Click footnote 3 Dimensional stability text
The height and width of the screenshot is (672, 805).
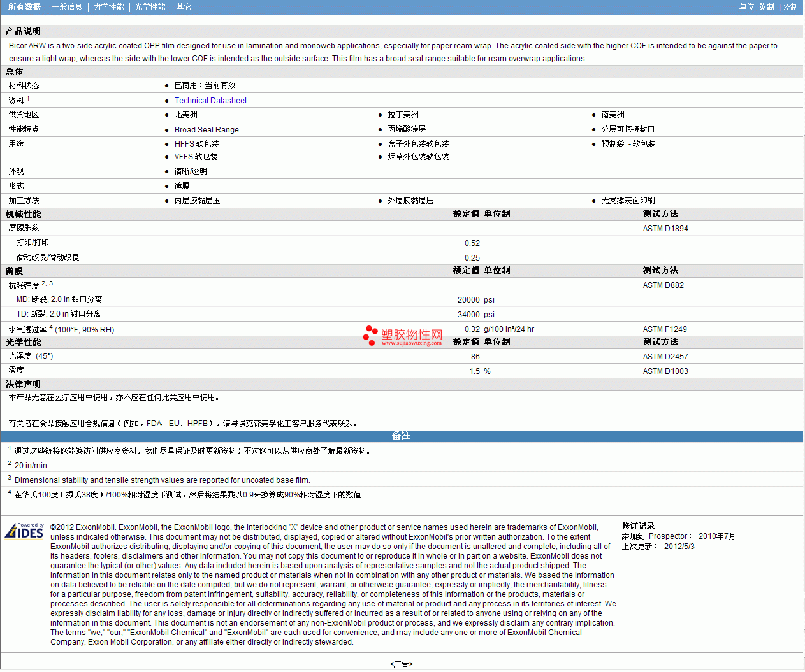(x=163, y=480)
